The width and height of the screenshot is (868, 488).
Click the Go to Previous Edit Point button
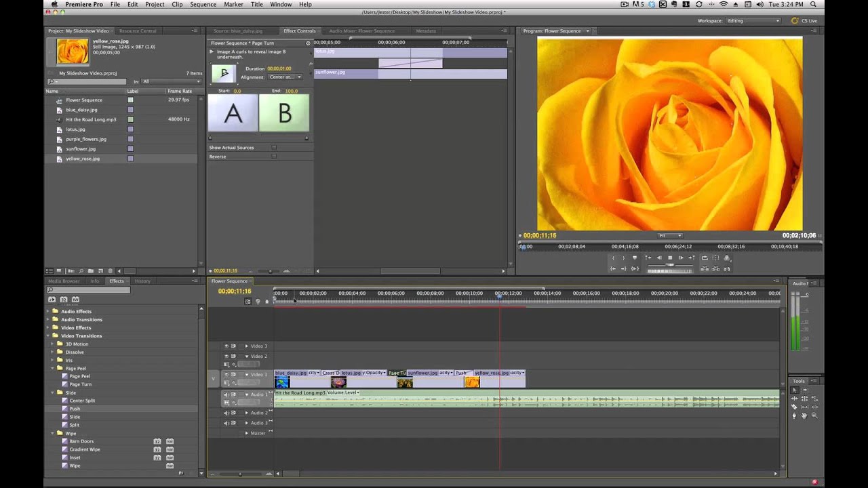pyautogui.click(x=648, y=258)
